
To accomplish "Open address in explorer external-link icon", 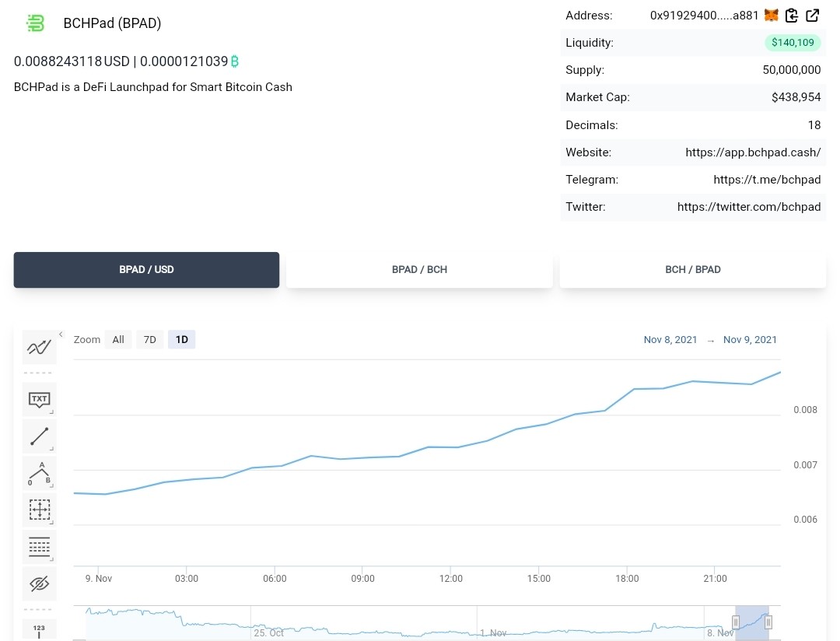I will click(x=812, y=16).
